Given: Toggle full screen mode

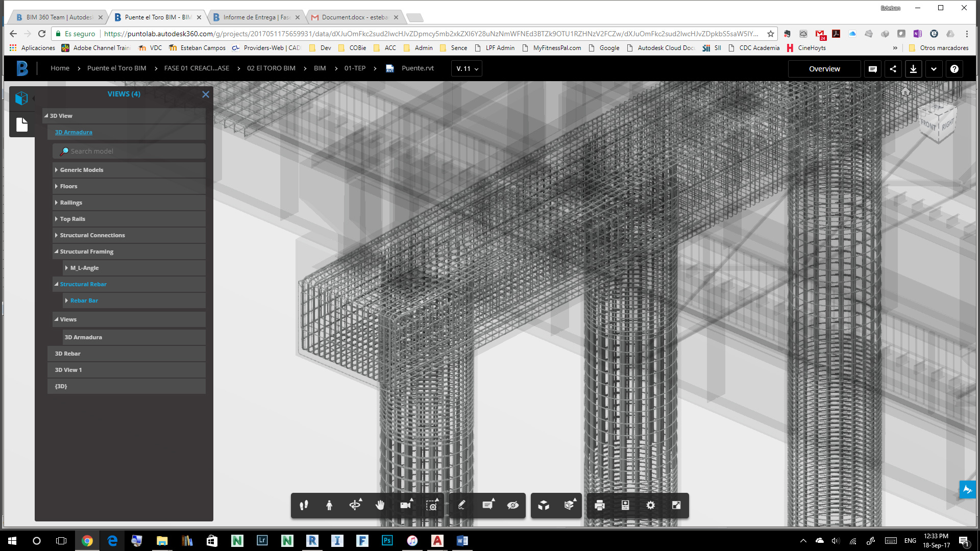Looking at the screenshot, I should (x=676, y=505).
